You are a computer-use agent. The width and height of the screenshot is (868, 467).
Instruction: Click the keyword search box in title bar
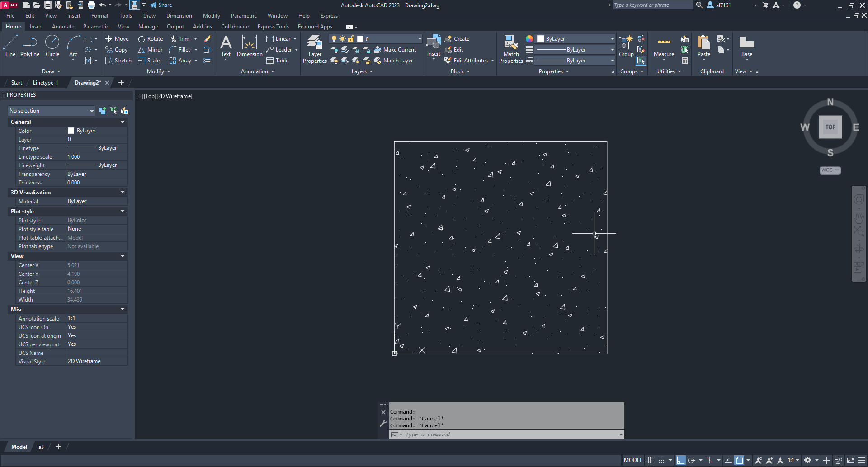point(653,5)
